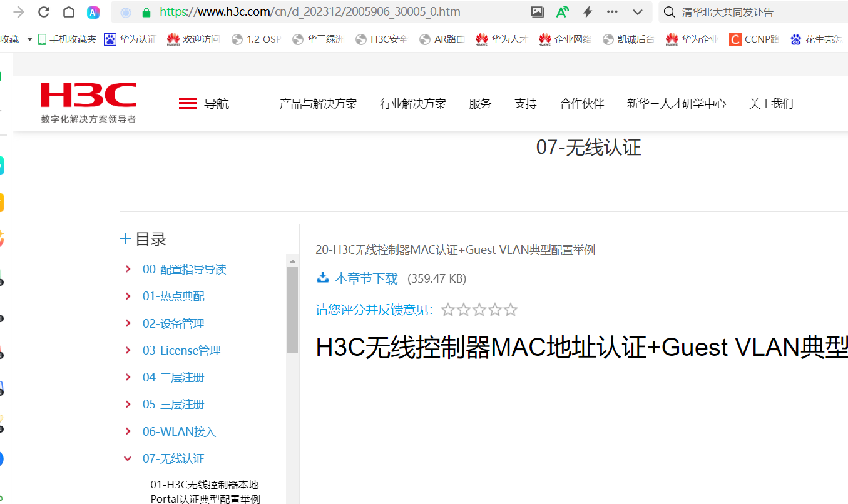
Task: Open the 导航 hamburger menu
Action: pyautogui.click(x=204, y=104)
